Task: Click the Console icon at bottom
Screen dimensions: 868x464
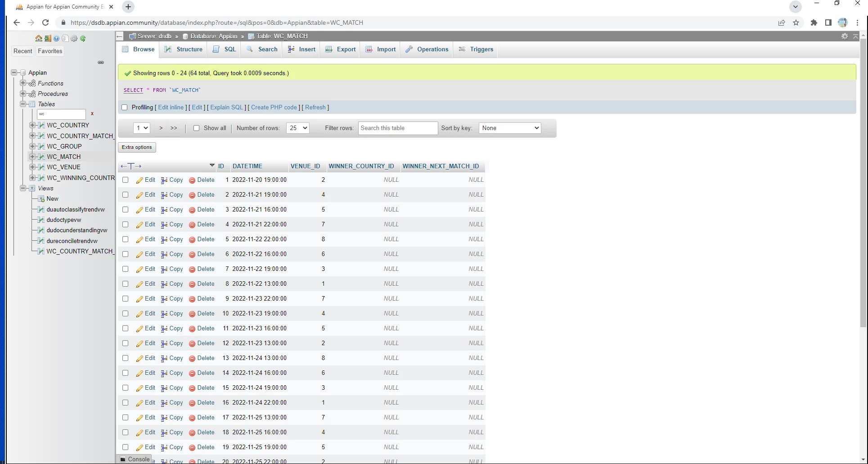Action: (123, 459)
